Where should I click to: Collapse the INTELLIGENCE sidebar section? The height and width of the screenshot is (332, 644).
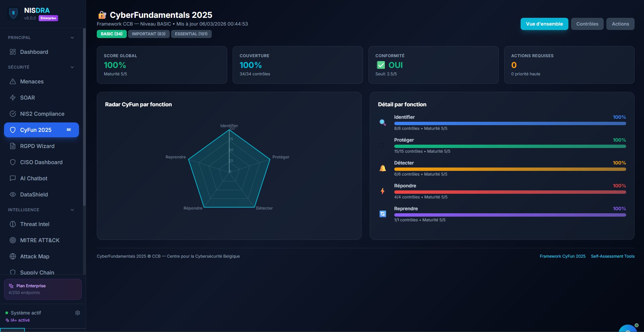[x=72, y=210]
